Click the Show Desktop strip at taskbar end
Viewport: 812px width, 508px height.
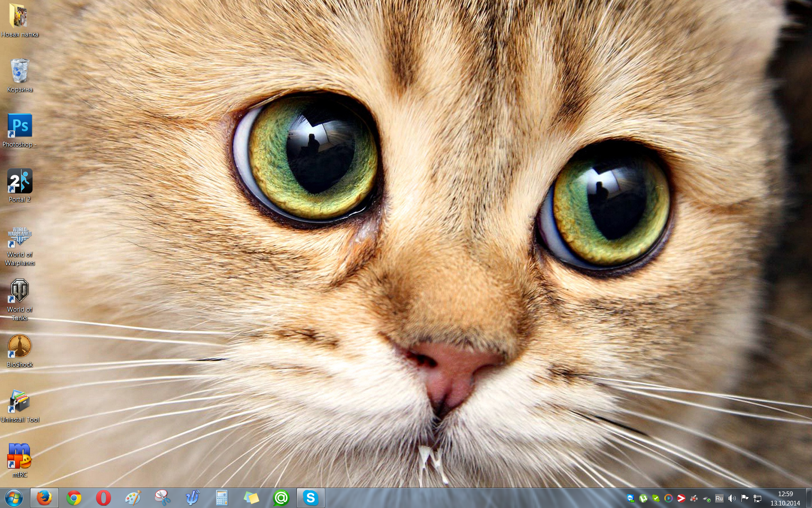click(x=809, y=498)
